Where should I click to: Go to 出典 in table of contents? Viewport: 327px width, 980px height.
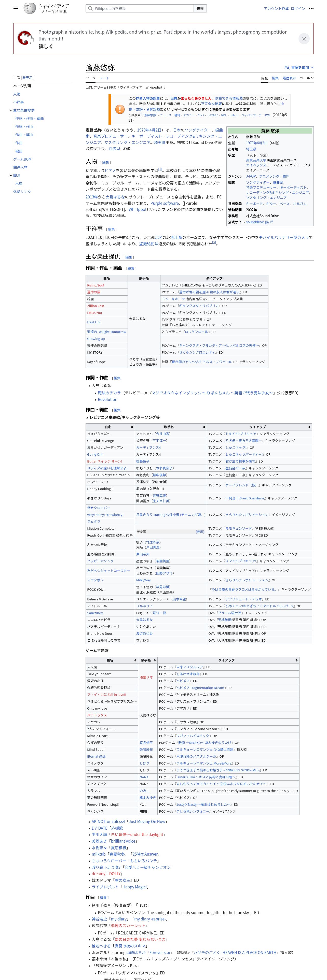[19, 183]
